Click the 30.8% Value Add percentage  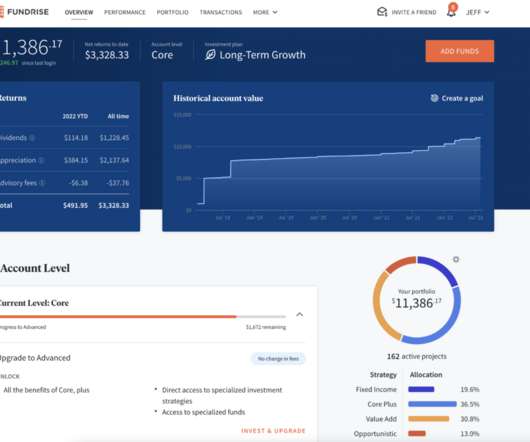(470, 419)
